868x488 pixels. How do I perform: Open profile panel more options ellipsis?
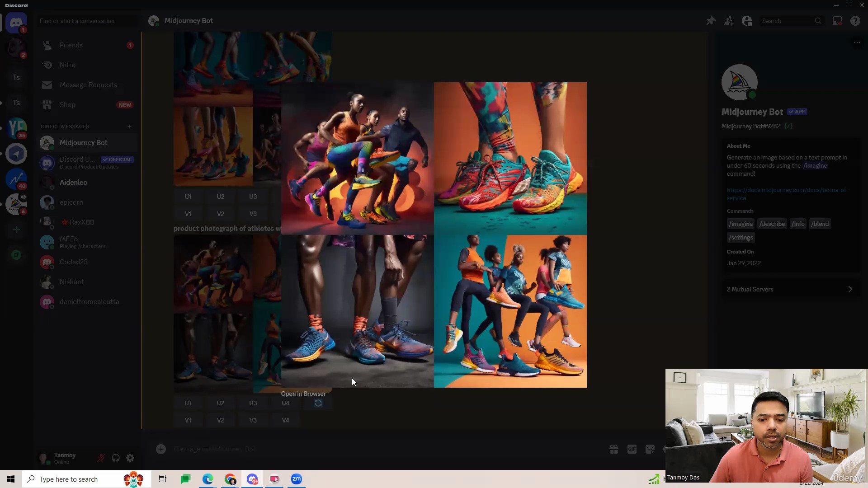click(x=857, y=42)
